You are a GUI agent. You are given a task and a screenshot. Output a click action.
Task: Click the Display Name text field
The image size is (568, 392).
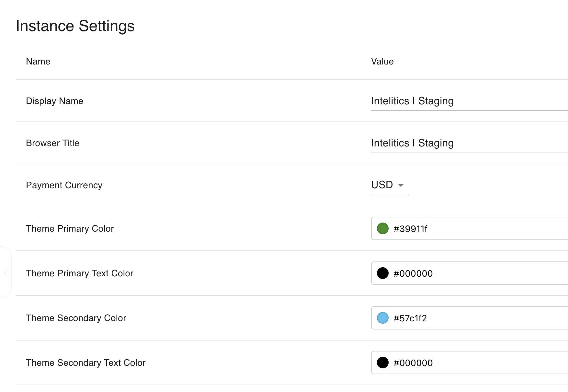466,101
